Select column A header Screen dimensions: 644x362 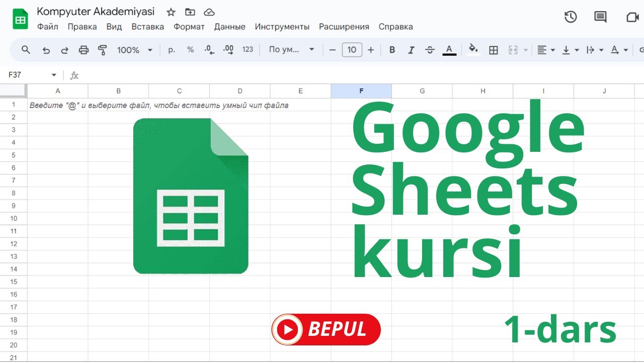(58, 91)
